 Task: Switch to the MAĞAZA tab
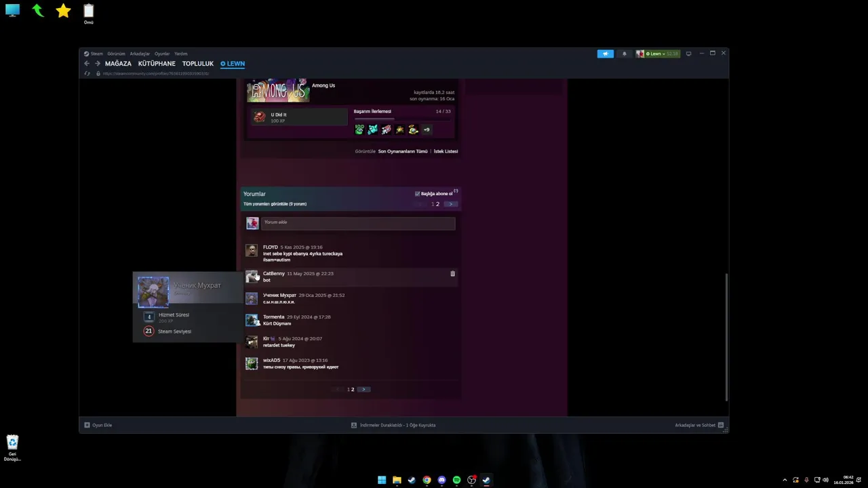[x=118, y=64]
